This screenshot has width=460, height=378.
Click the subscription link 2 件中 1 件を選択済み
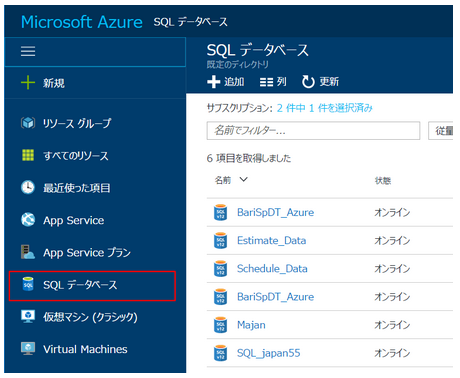coord(324,108)
